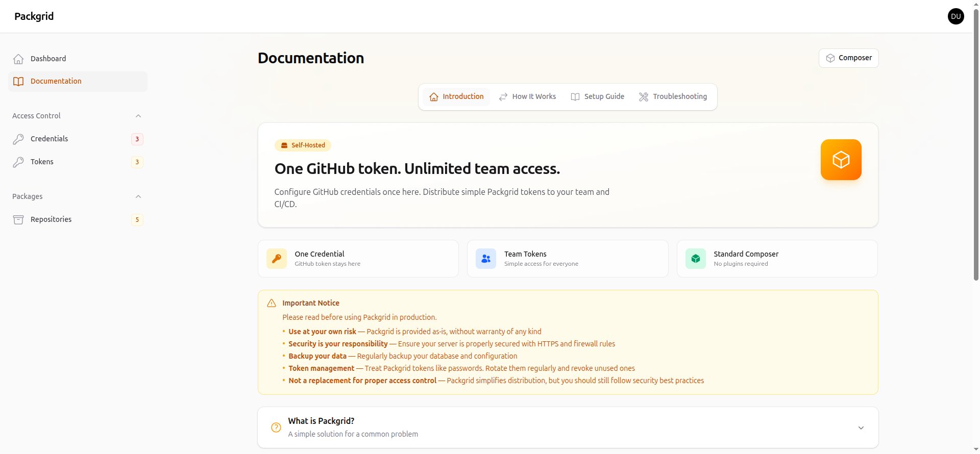This screenshot has height=454, width=980.
Task: Click the Composer button
Action: [848, 58]
